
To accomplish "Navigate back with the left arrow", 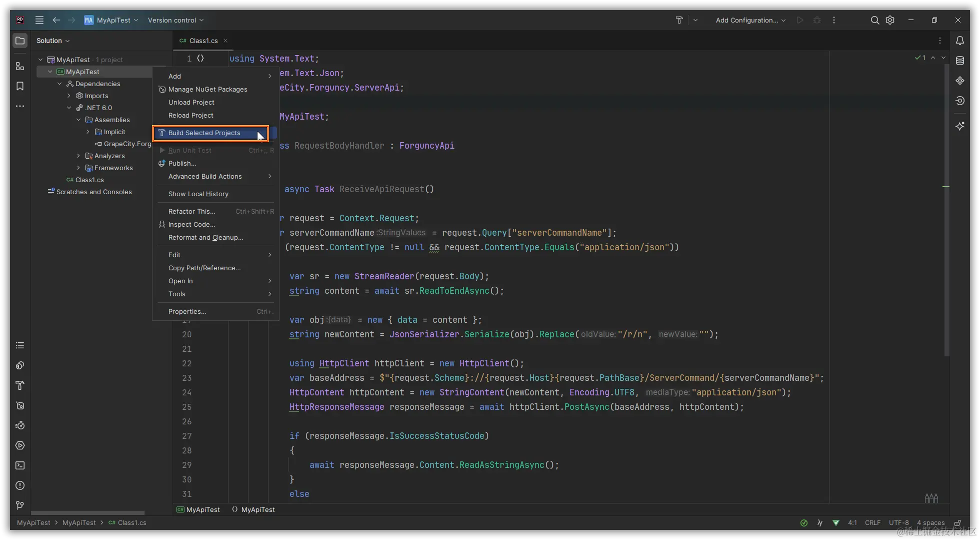I will 56,20.
